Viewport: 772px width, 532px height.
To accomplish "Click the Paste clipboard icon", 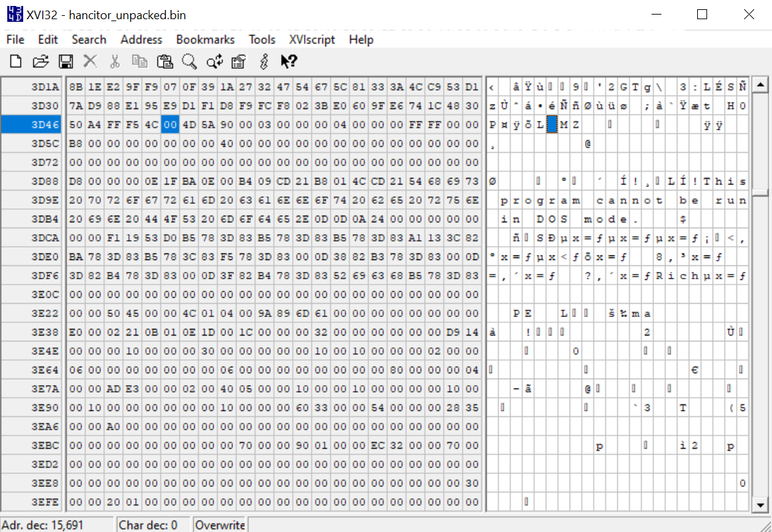I will 164,62.
